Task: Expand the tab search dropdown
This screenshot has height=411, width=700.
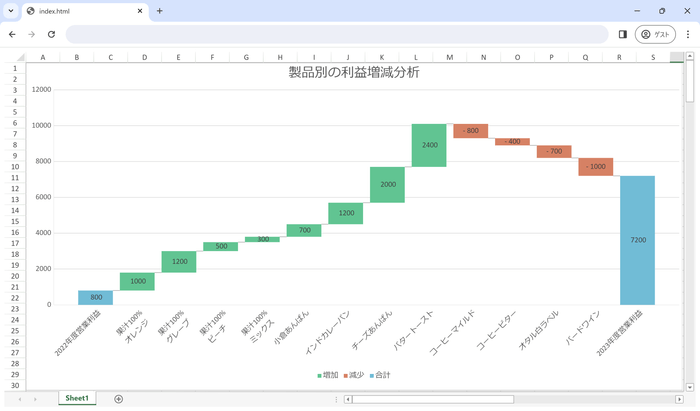Action: click(x=10, y=11)
